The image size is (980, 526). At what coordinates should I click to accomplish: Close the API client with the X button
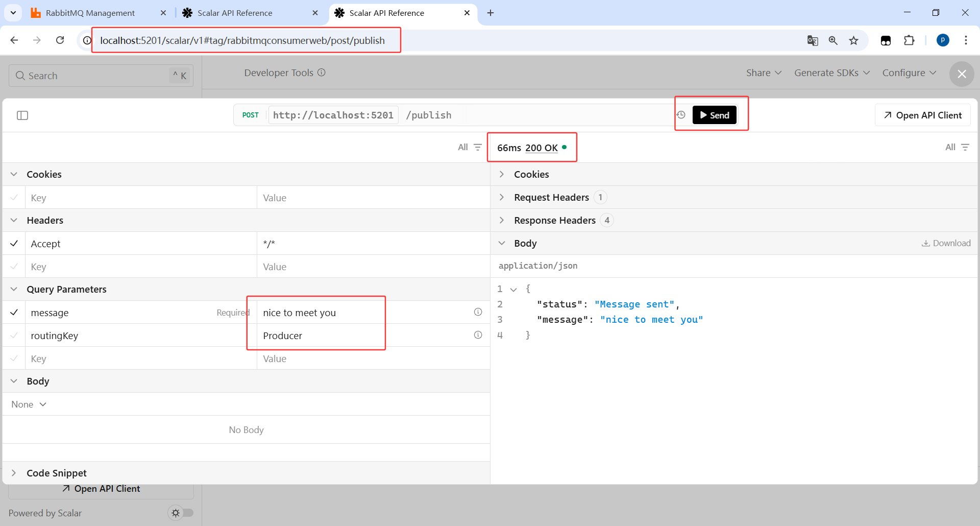coord(962,74)
